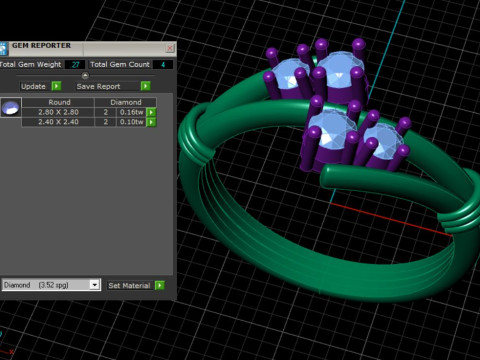Click the Round column header
480x360 pixels.
coord(59,102)
